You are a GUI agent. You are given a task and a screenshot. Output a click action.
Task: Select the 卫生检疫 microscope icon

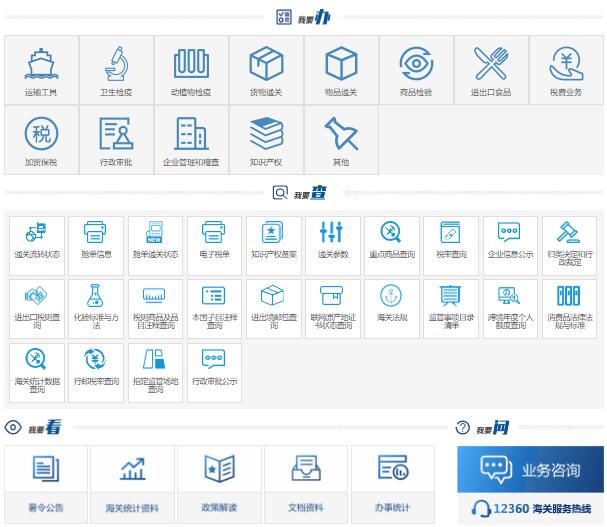(116, 65)
